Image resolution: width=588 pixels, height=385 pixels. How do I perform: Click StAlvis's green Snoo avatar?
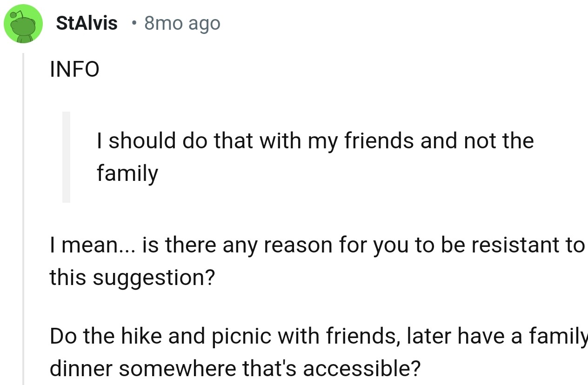[x=23, y=24]
